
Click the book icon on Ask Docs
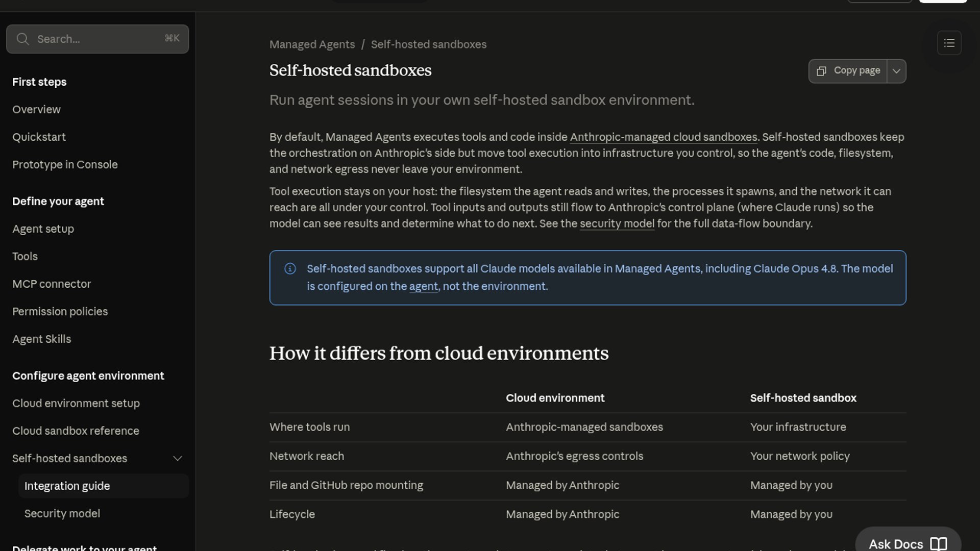click(939, 544)
